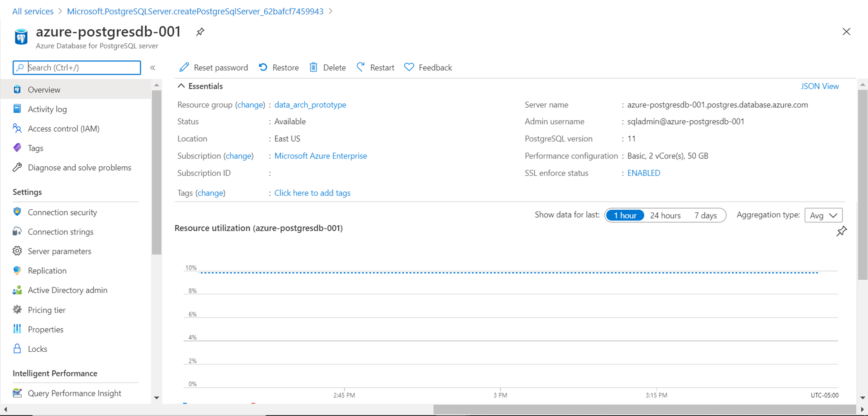Select the 1 hour time range
The image size is (868, 416).
(x=625, y=215)
